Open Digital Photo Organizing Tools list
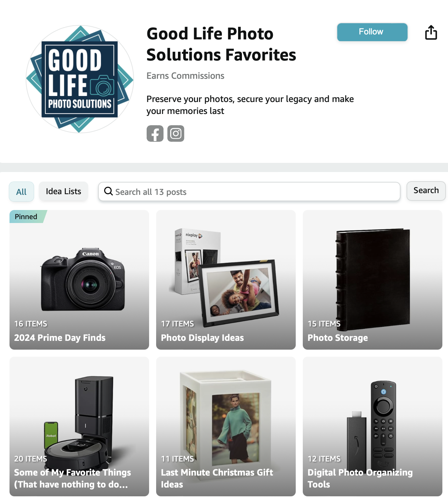Screen dimensions: 448x503 click(372, 426)
